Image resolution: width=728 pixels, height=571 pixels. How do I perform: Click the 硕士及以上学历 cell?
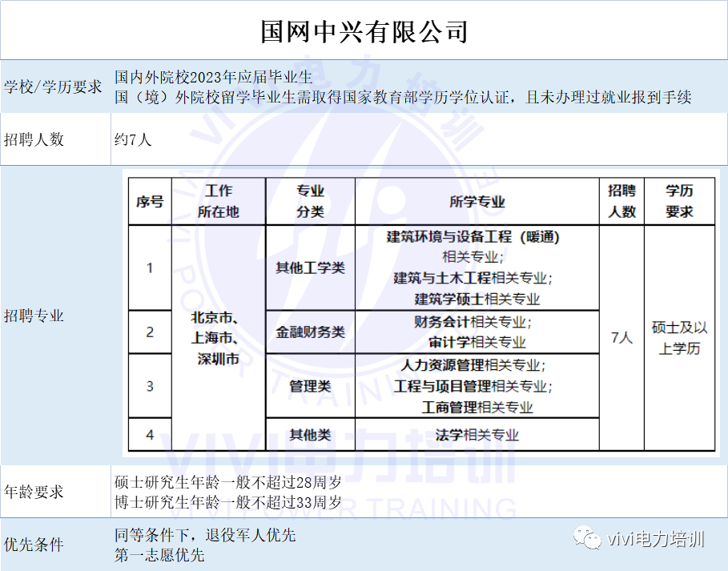click(x=679, y=337)
